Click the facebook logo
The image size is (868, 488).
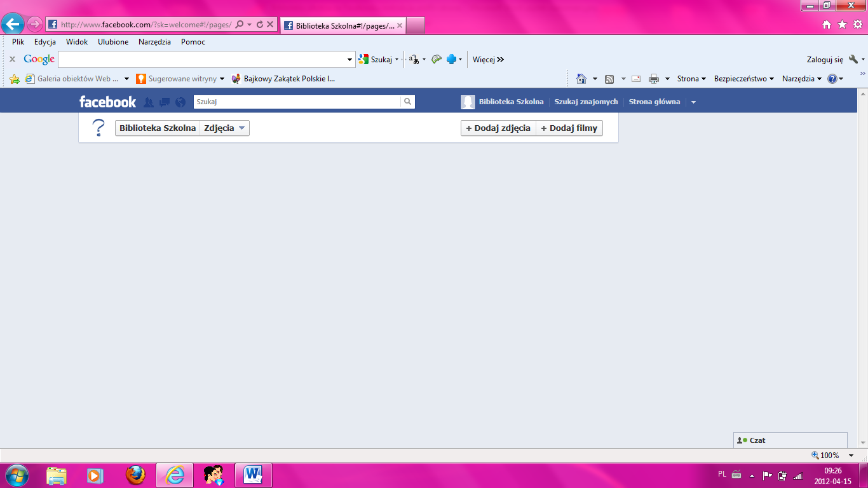107,102
